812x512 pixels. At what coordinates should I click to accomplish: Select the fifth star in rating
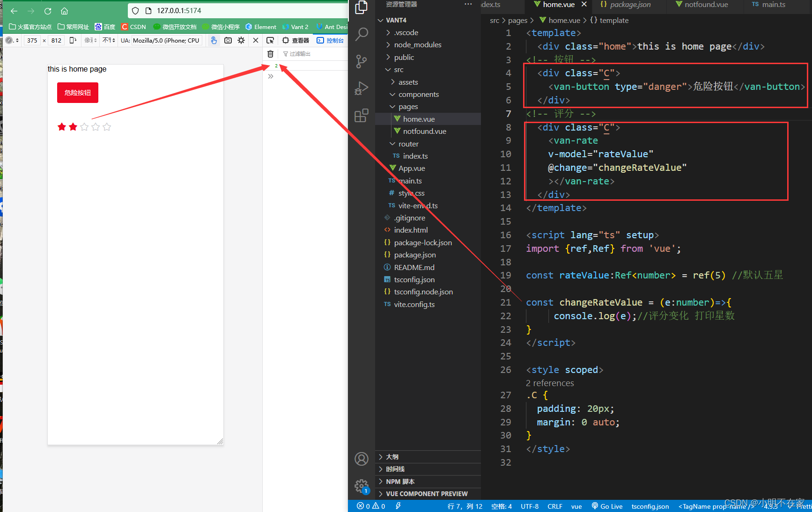click(x=107, y=127)
